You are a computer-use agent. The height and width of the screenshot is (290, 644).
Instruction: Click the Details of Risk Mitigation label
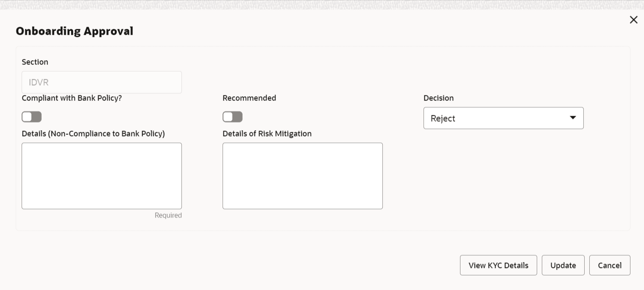point(267,134)
